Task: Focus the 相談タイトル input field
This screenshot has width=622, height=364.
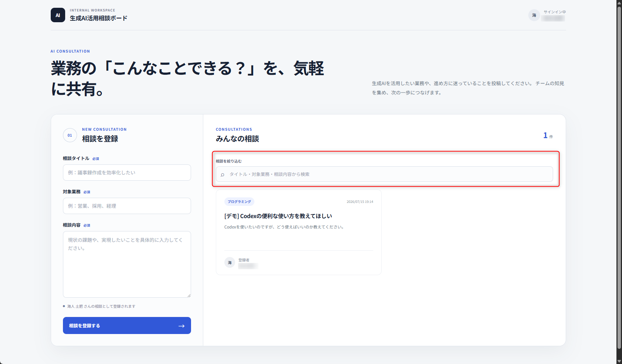Action: (127, 173)
